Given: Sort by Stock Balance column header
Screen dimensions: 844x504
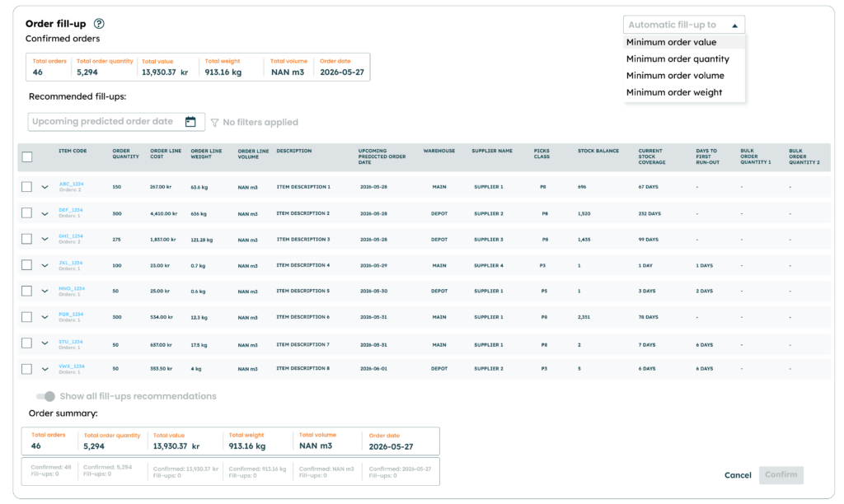Looking at the screenshot, I should [x=598, y=152].
